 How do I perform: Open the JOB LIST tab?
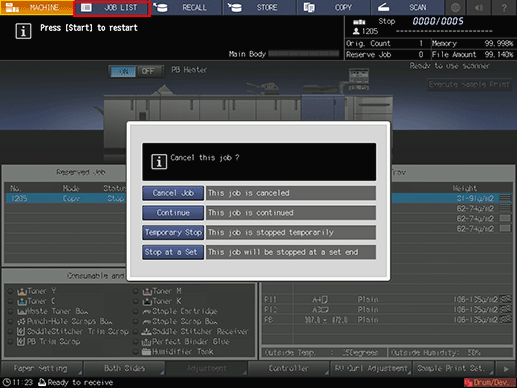point(112,8)
